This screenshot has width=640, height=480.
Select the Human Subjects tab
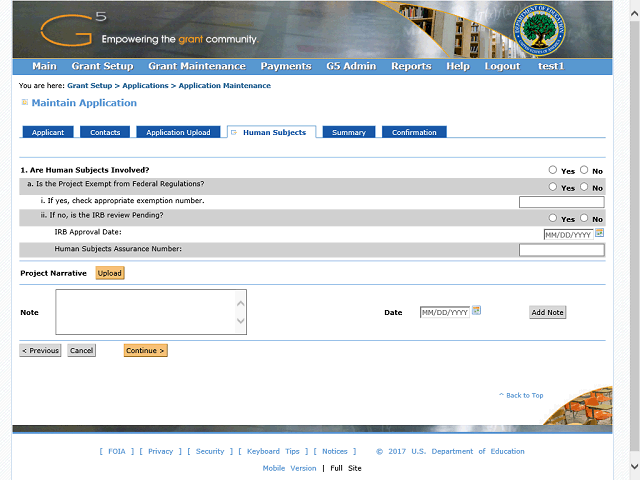point(271,132)
